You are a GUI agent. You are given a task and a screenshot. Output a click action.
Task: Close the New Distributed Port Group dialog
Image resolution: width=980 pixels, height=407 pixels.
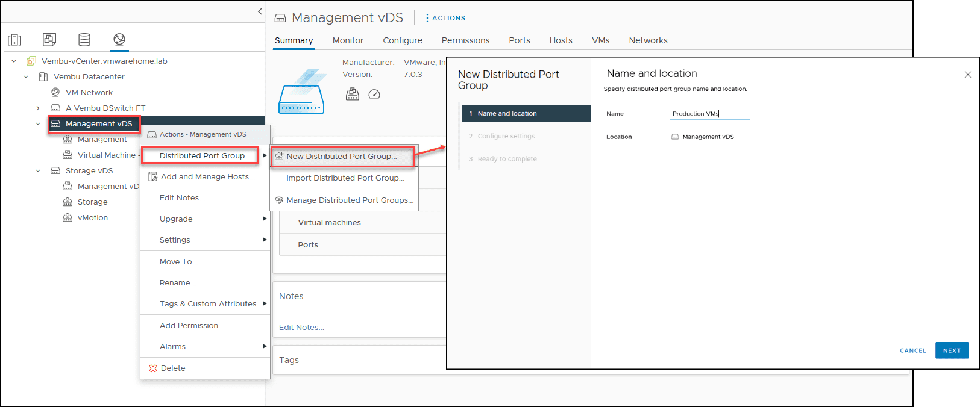pyautogui.click(x=968, y=75)
